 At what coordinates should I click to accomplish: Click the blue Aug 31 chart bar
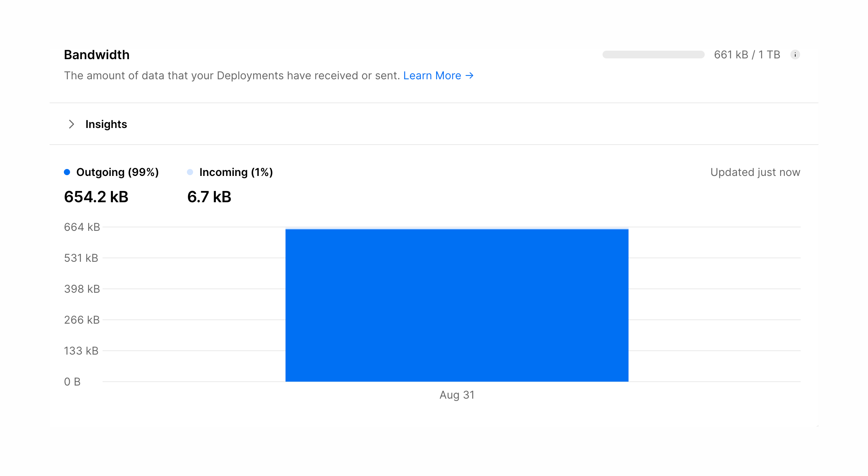[x=457, y=305]
